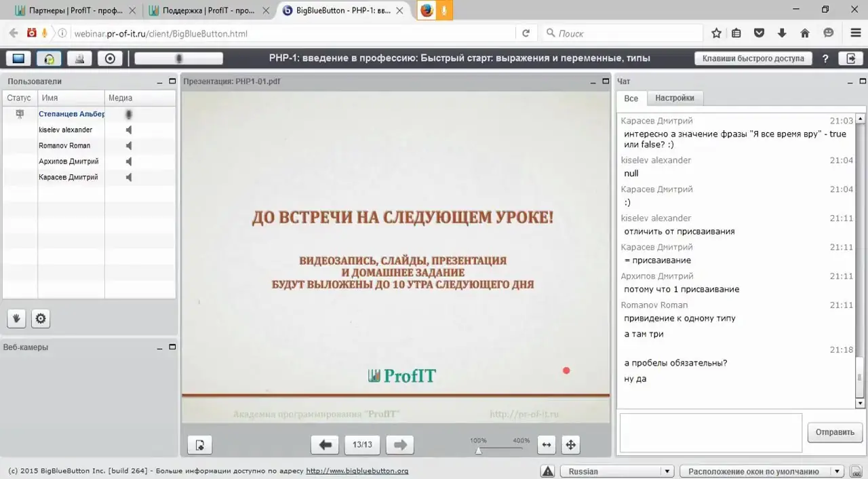
Task: Start the session recording
Action: click(x=108, y=58)
